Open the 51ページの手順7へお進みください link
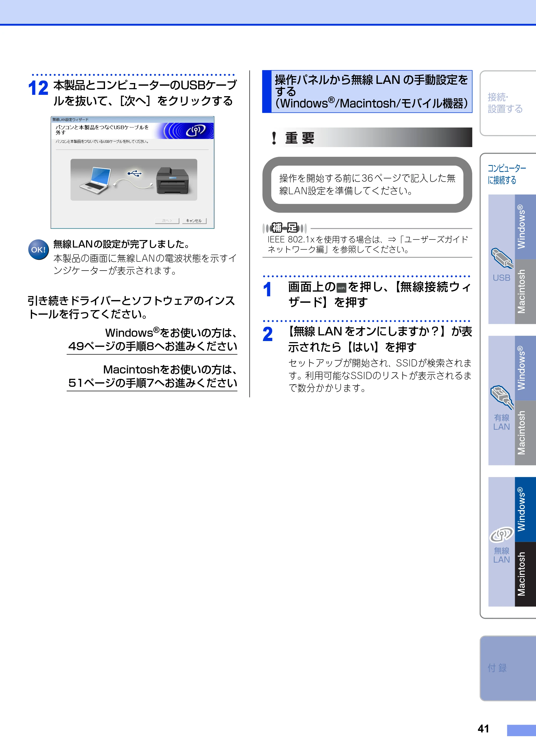The height and width of the screenshot is (756, 536). pyautogui.click(x=152, y=383)
